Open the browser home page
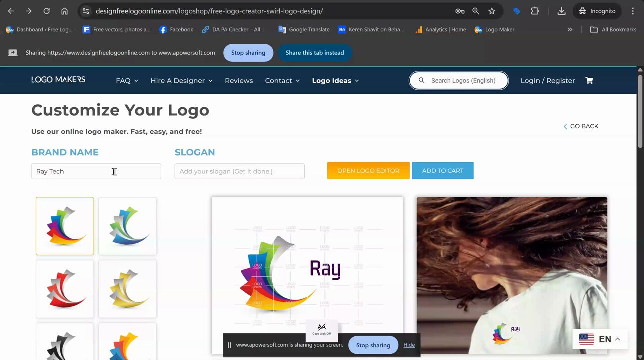 coord(64,11)
